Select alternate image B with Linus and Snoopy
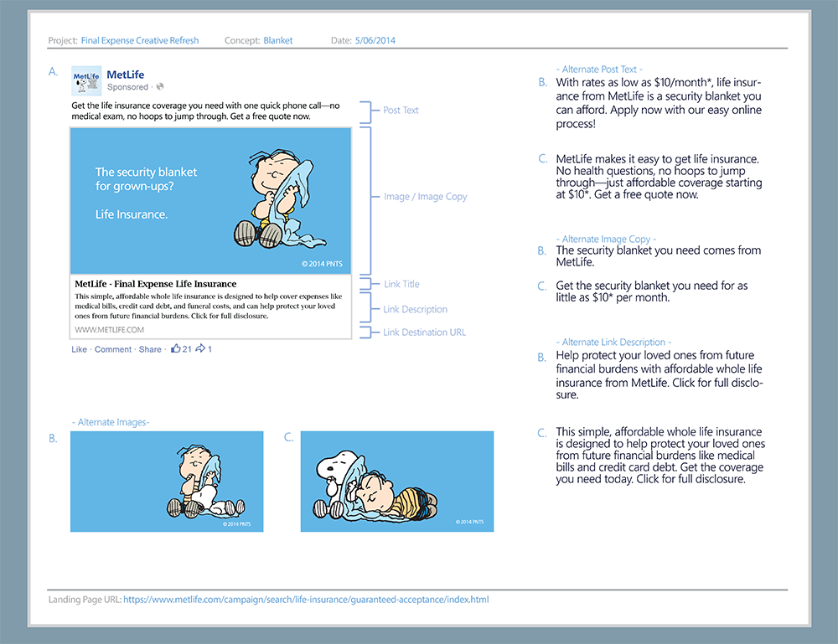Image resolution: width=838 pixels, height=644 pixels. tap(167, 482)
